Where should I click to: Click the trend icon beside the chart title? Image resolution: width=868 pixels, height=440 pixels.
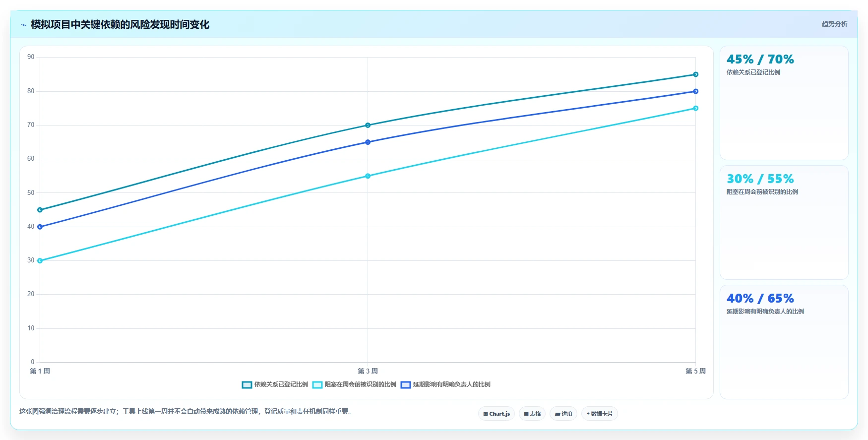click(x=23, y=25)
